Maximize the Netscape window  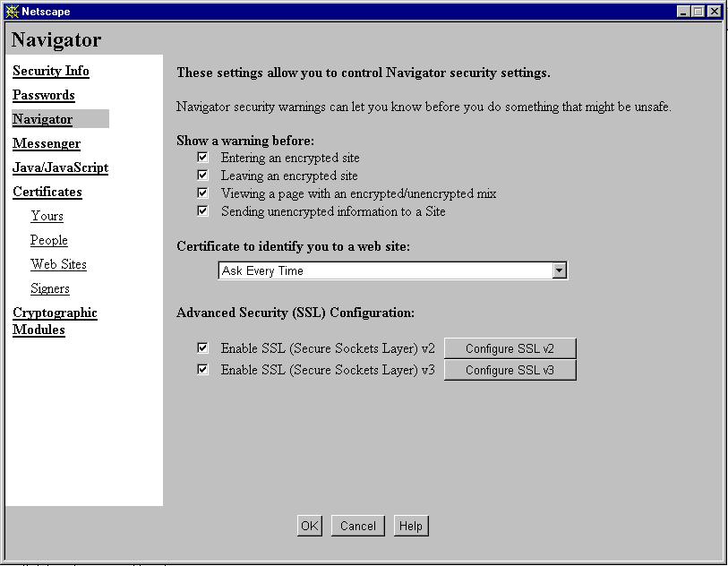click(698, 12)
